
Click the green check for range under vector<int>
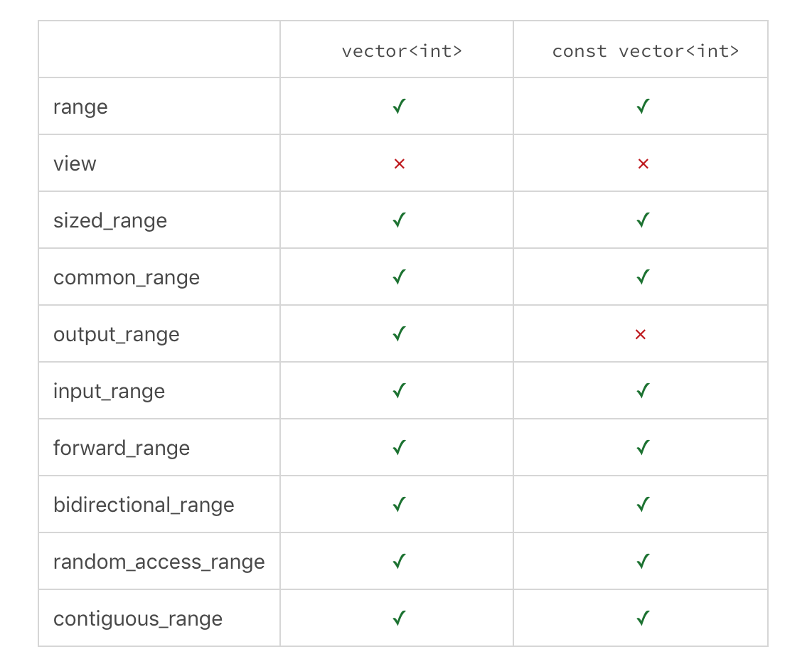pos(399,107)
